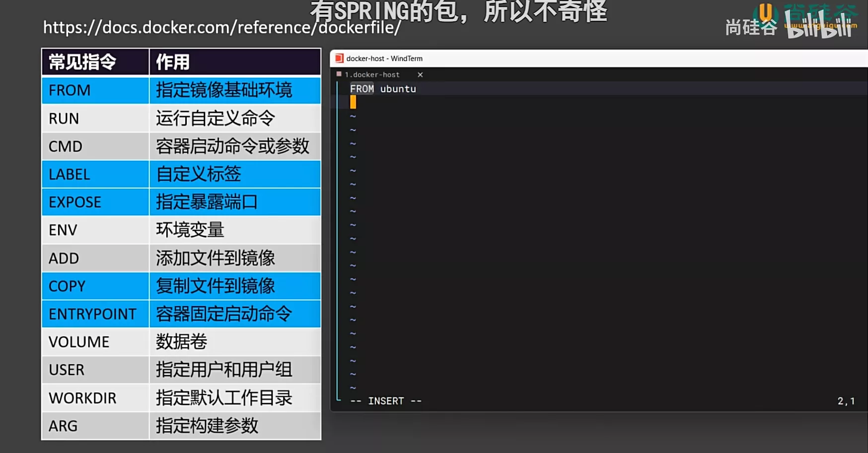
Task: Open the docs.docker.com dockerfile reference link
Action: [x=221, y=27]
